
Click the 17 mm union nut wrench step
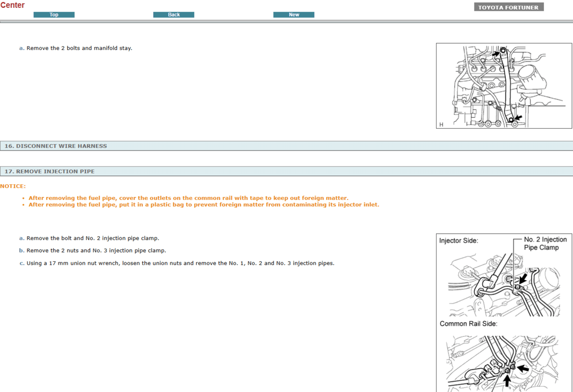(x=180, y=263)
